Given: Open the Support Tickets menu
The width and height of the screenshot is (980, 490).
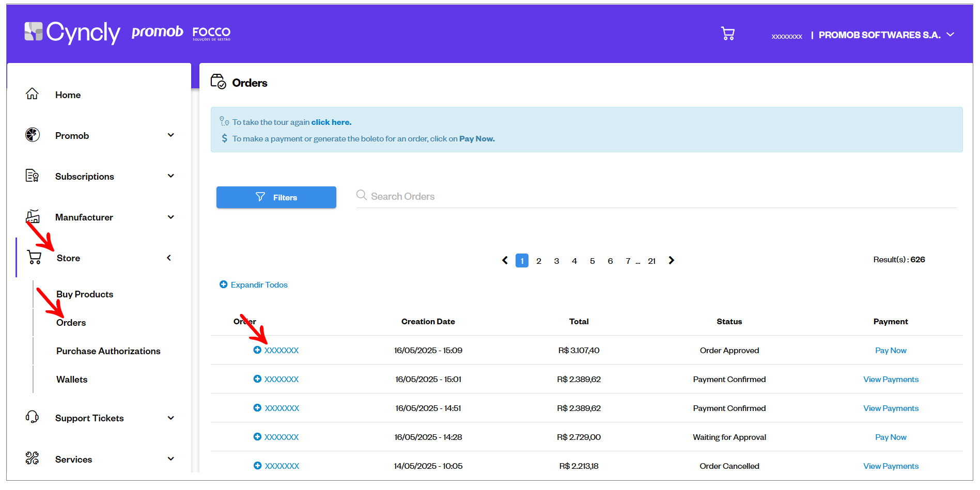Looking at the screenshot, I should coord(89,418).
